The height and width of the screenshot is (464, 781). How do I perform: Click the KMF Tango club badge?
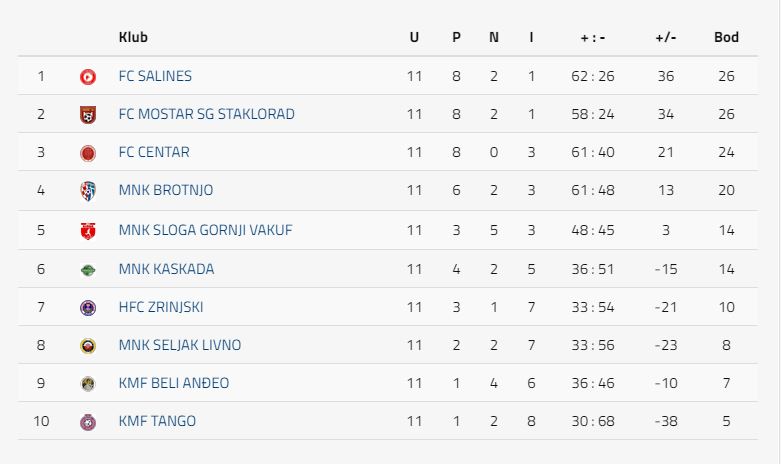pos(88,422)
